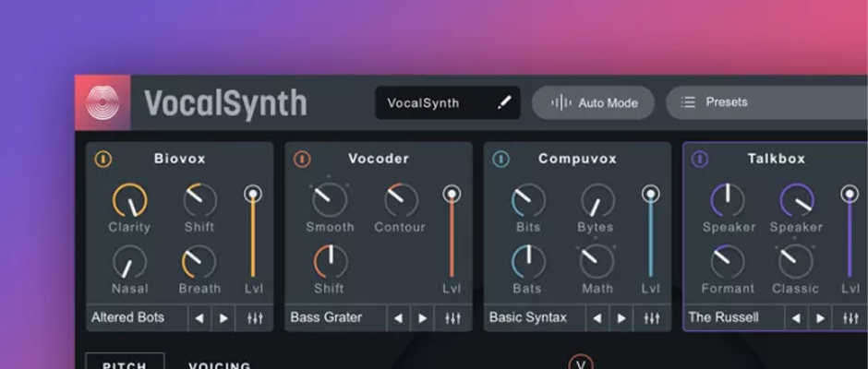Switch to the VOICING tab

220,364
